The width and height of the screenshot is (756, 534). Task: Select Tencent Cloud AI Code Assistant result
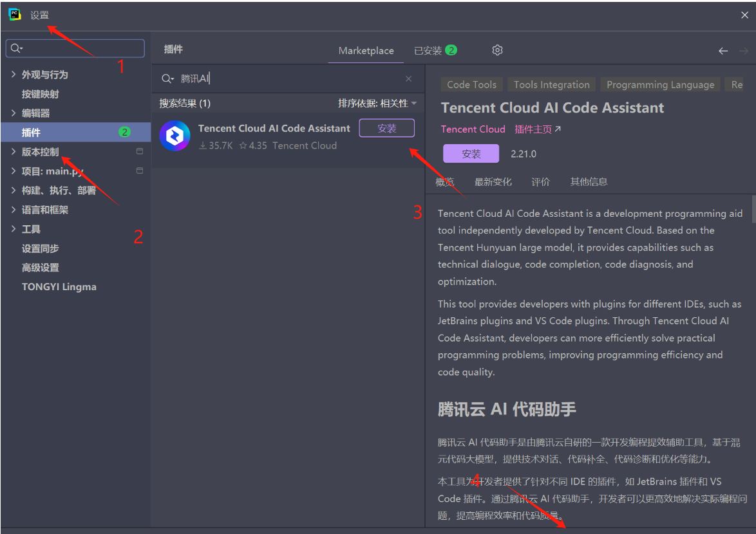click(288, 140)
